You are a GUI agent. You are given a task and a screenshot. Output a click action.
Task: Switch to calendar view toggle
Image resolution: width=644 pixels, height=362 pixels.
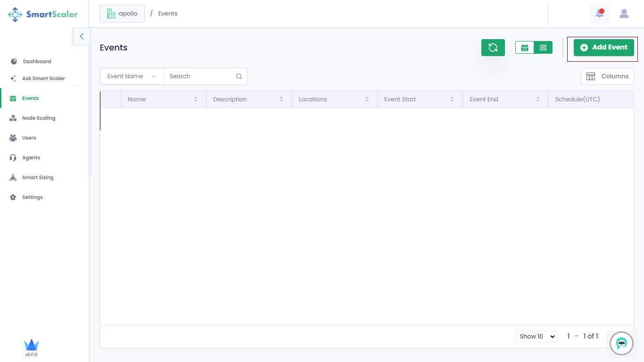click(525, 48)
